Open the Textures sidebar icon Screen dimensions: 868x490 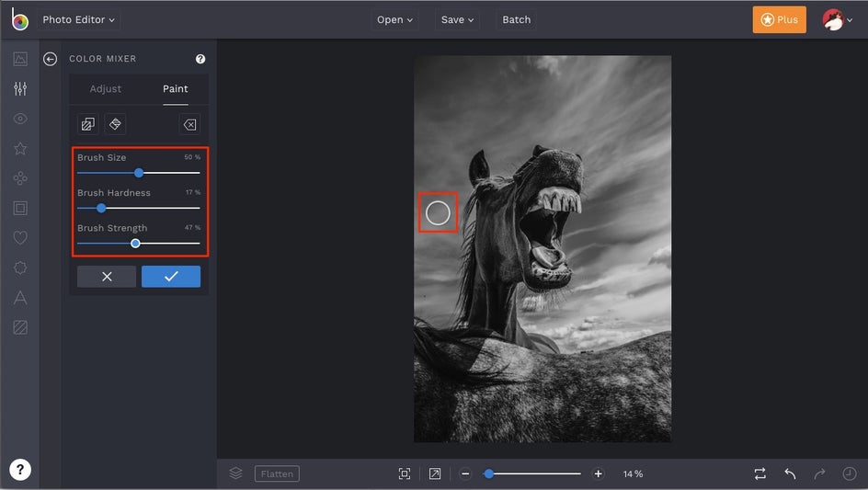click(x=20, y=328)
